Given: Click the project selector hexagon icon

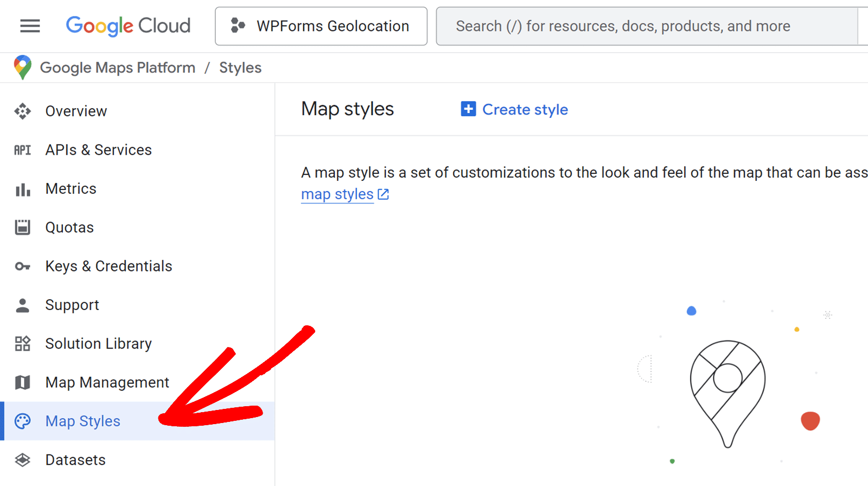Looking at the screenshot, I should 238,26.
